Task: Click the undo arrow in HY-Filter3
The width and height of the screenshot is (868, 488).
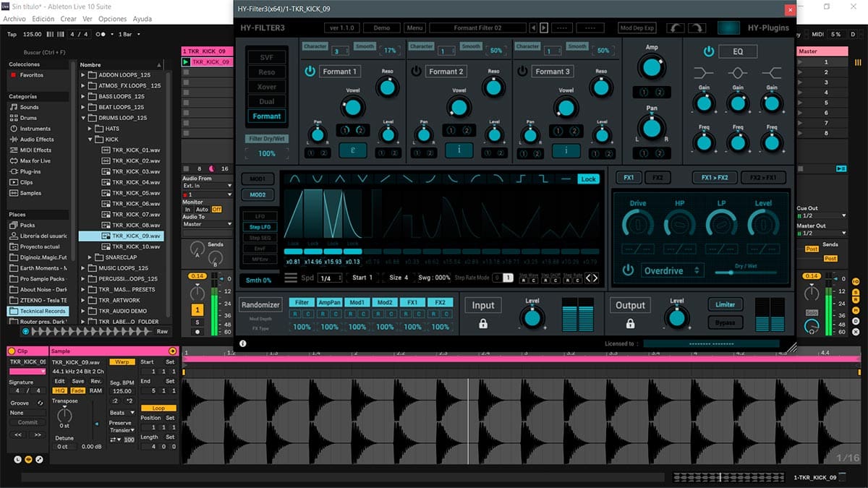Action: 676,27
